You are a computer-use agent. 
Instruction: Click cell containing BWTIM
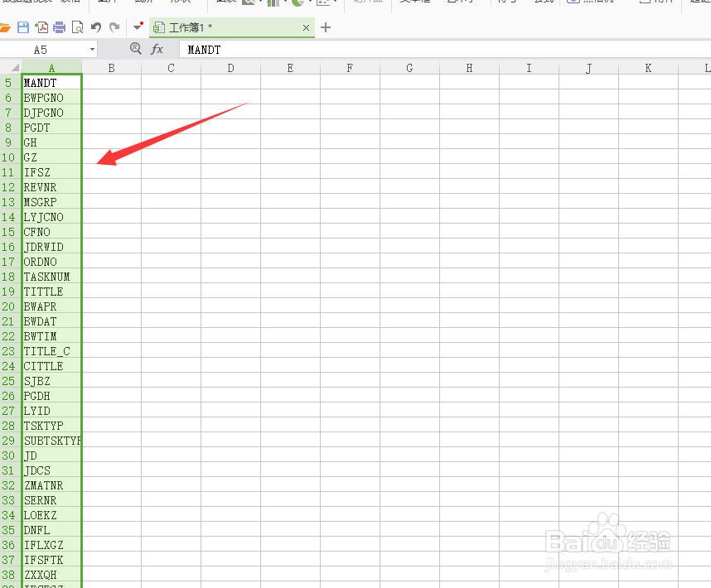coord(51,336)
